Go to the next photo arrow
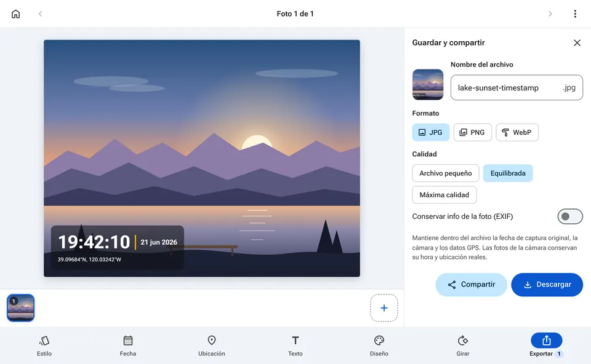Screen dimensions: 591x364 click(550, 14)
